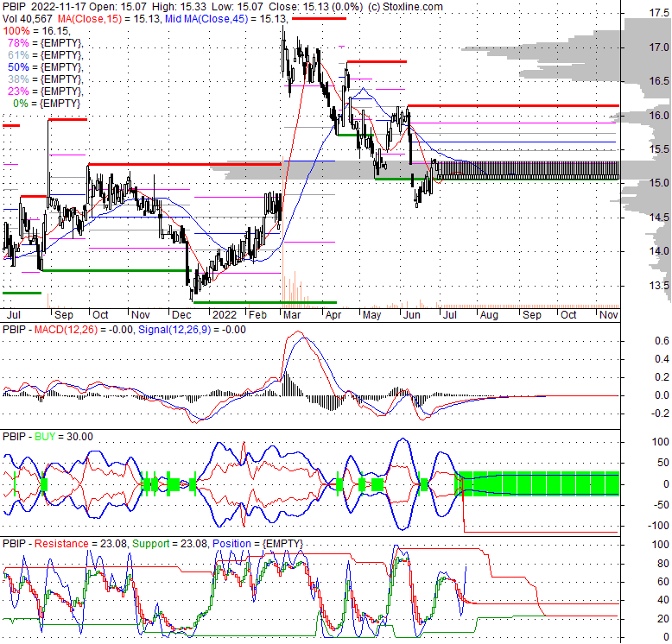Click the March MACD peak

(298, 331)
